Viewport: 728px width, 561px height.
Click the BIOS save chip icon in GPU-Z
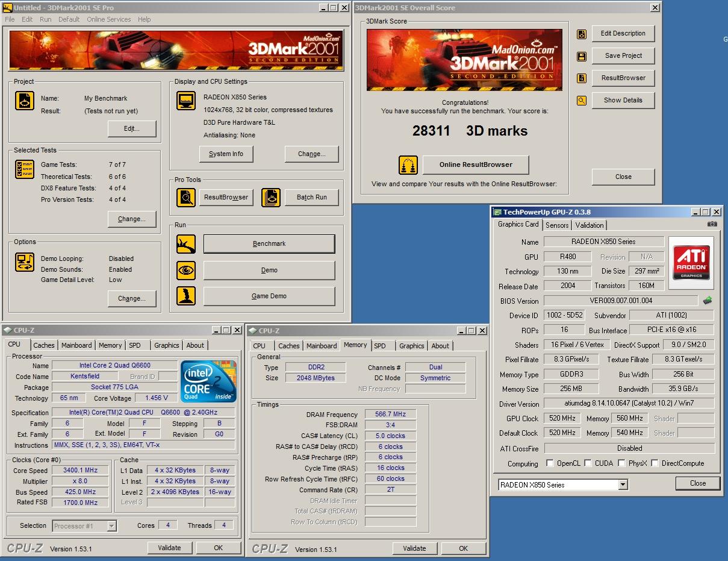pos(708,300)
